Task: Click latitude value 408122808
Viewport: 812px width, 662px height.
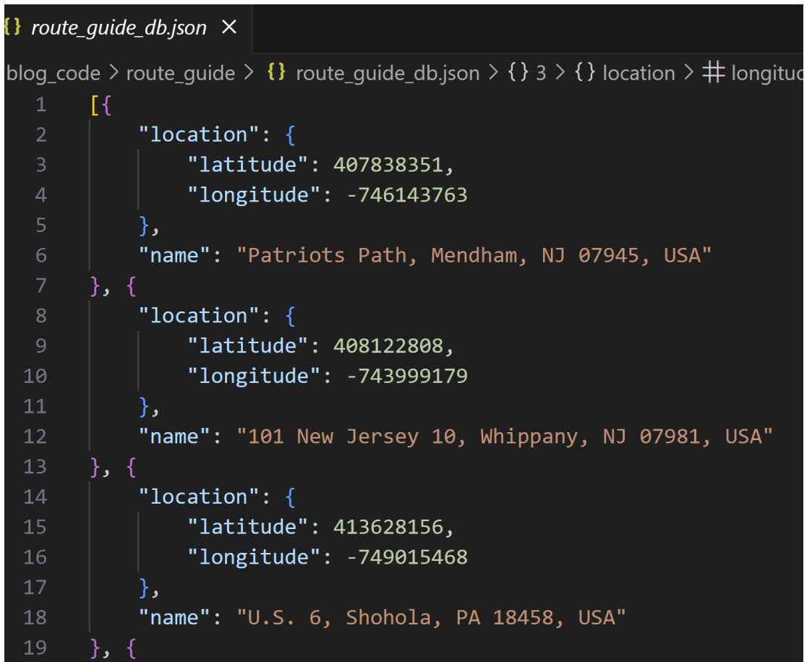Action: [388, 346]
